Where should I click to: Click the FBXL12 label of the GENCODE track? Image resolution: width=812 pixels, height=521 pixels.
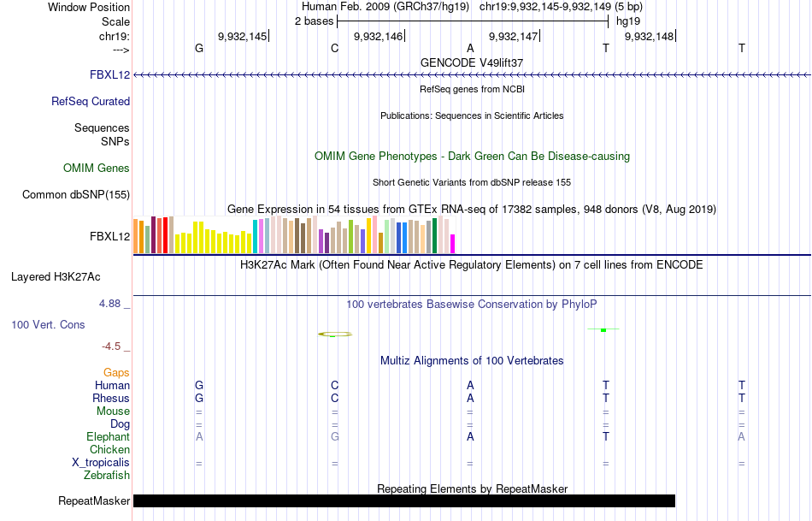109,74
